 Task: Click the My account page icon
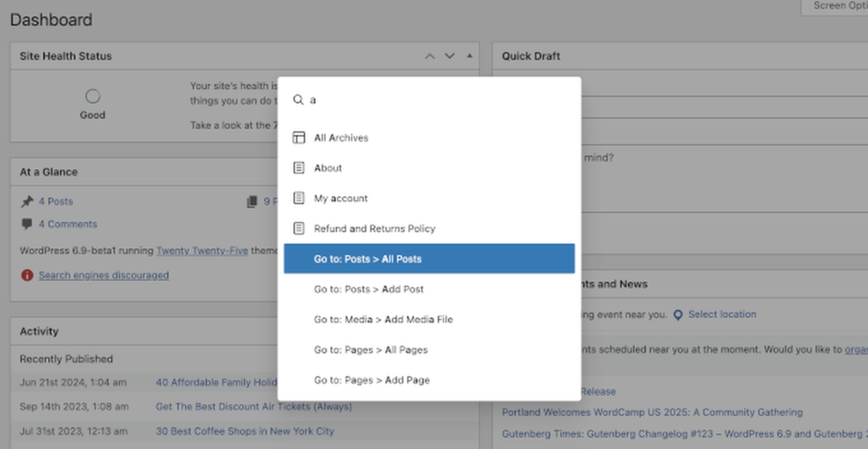pos(299,199)
